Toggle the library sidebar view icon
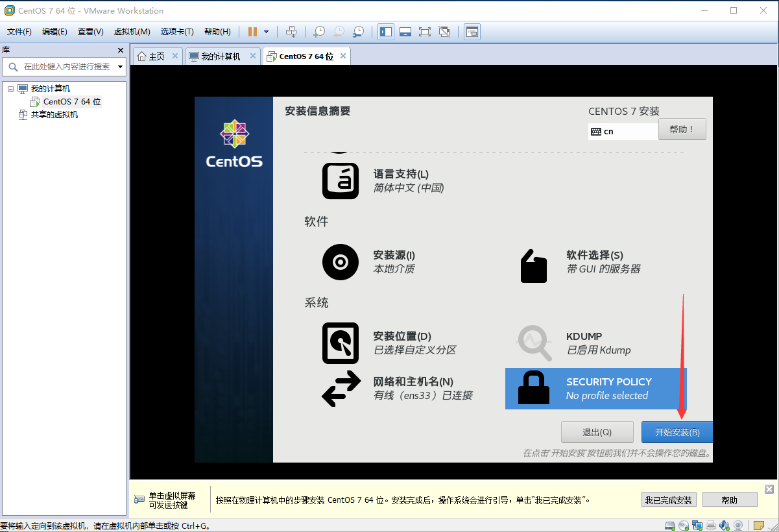The width and height of the screenshot is (779, 532). tap(386, 32)
